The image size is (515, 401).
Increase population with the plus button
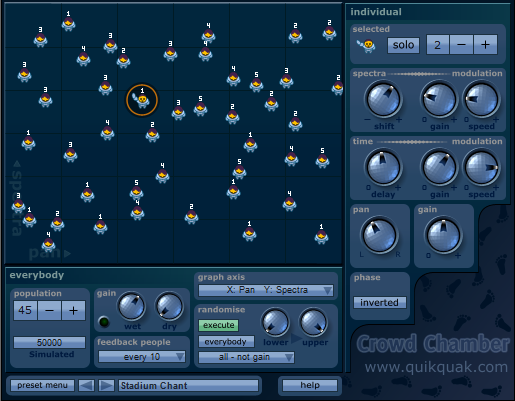tap(73, 310)
